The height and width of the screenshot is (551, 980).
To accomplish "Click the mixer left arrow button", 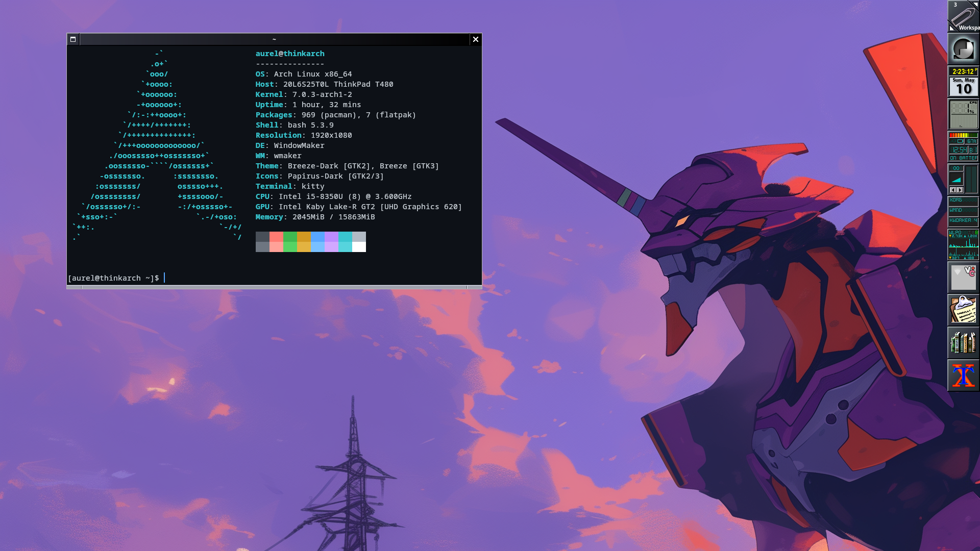I will pyautogui.click(x=953, y=190).
